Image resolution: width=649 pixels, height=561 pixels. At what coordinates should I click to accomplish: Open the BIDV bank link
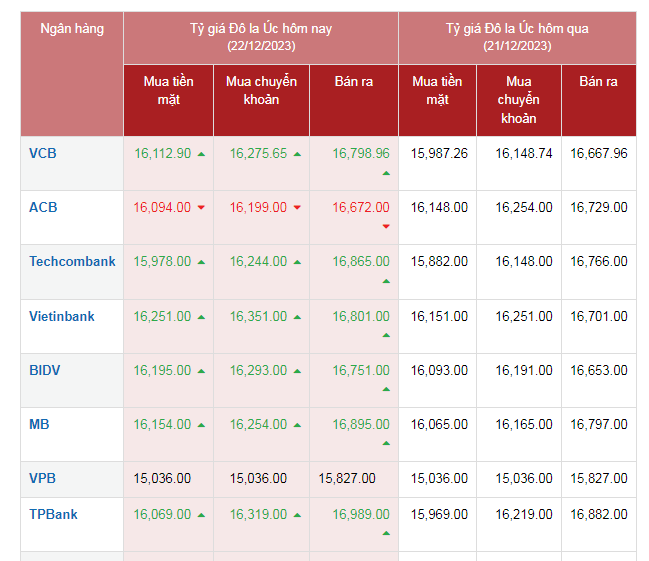(45, 370)
